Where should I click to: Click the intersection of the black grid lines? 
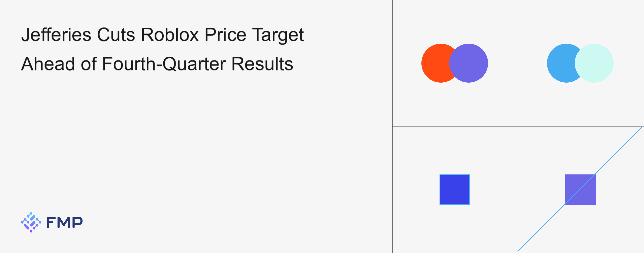[x=518, y=127]
